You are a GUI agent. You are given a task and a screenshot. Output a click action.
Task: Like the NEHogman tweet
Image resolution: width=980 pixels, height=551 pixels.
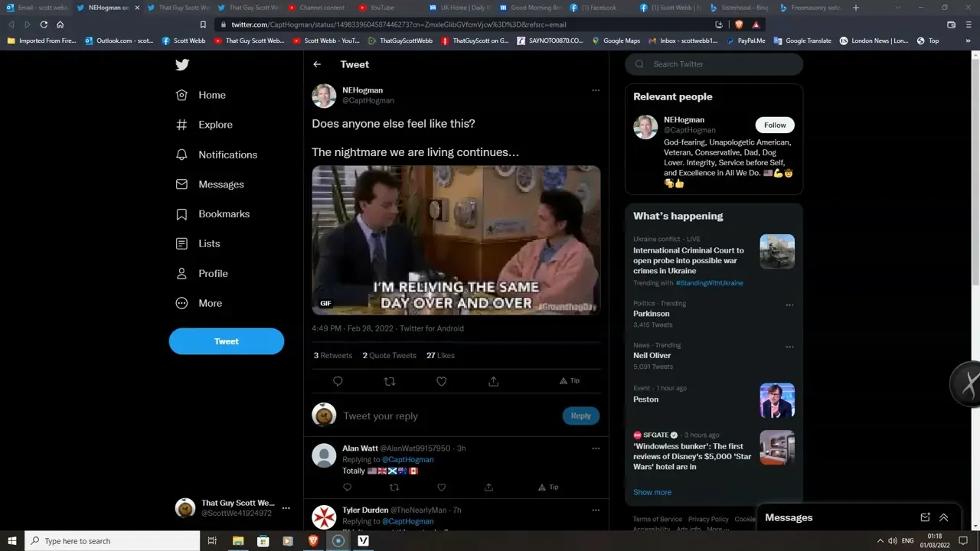(x=442, y=381)
